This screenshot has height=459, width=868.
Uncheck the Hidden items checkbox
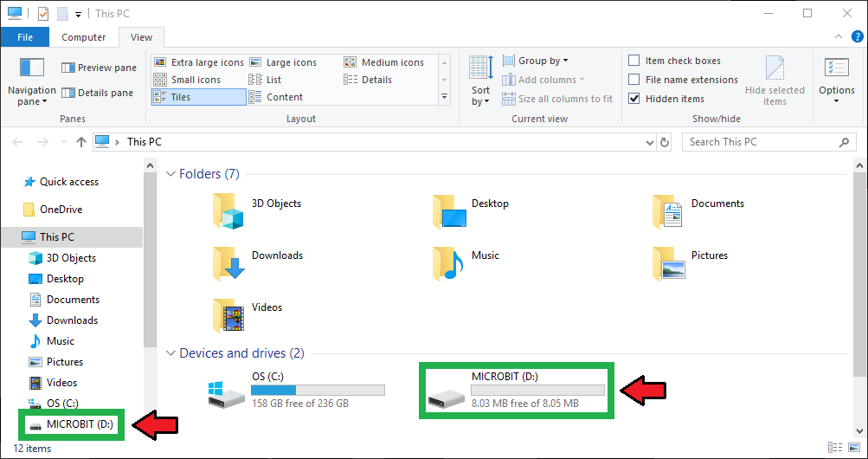(x=634, y=99)
